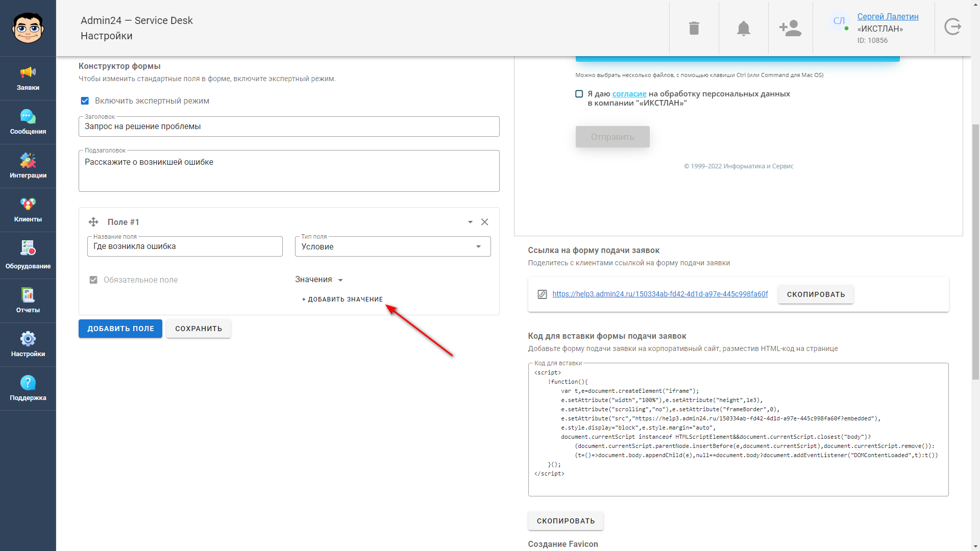Click the logout icon
The width and height of the screenshot is (980, 551).
[952, 27]
